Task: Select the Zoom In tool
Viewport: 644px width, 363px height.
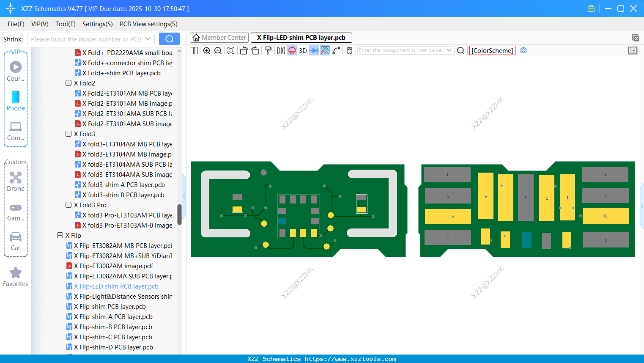Action: 207,50
